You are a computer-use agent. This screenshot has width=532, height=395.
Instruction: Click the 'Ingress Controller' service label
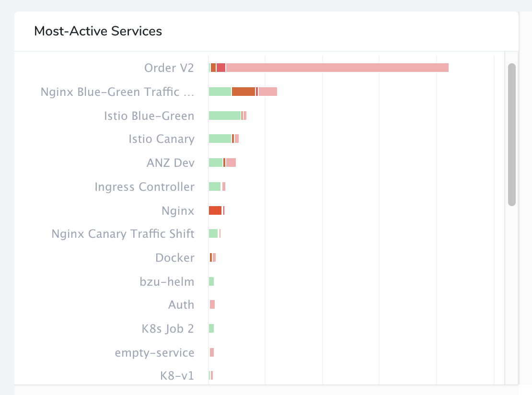[x=145, y=186]
